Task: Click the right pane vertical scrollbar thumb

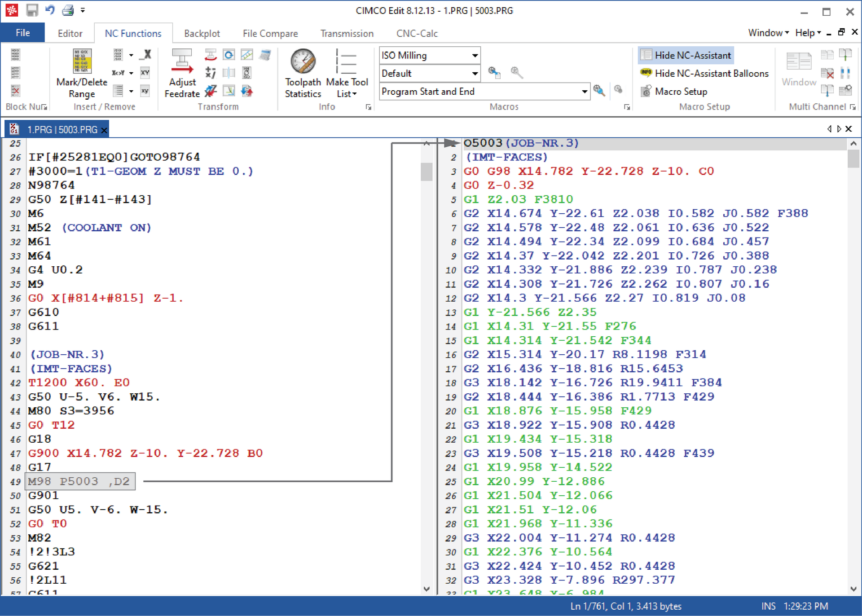Action: point(853,158)
